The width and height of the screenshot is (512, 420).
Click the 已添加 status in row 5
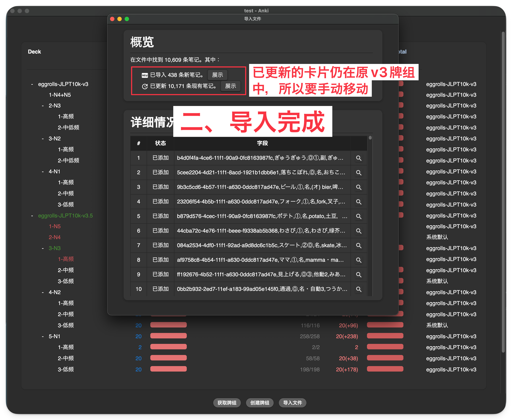pos(160,216)
